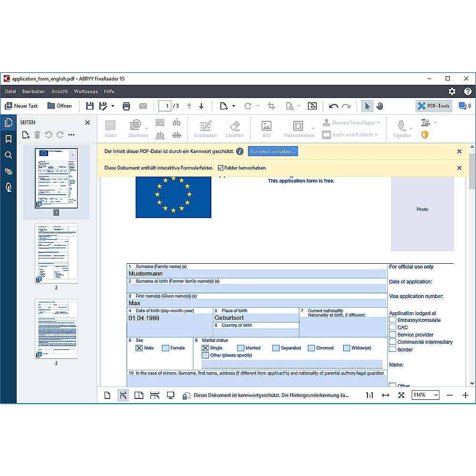476x476 pixels.
Task: Toggle the PDF-Tools toolbar button
Action: [x=434, y=106]
